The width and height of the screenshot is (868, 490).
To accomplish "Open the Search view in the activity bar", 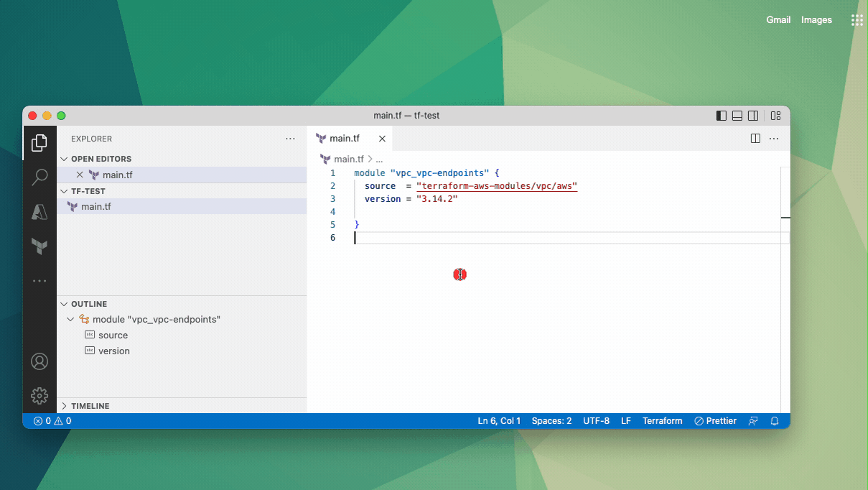I will tap(39, 177).
